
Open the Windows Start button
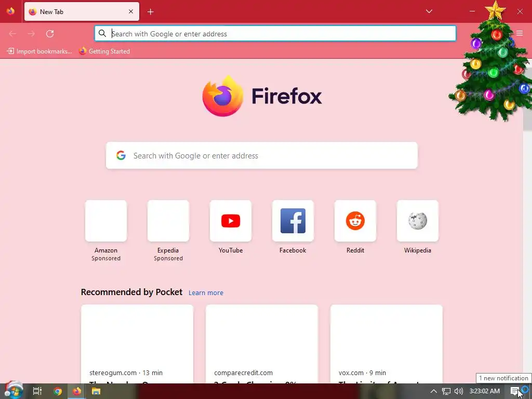(x=13, y=391)
